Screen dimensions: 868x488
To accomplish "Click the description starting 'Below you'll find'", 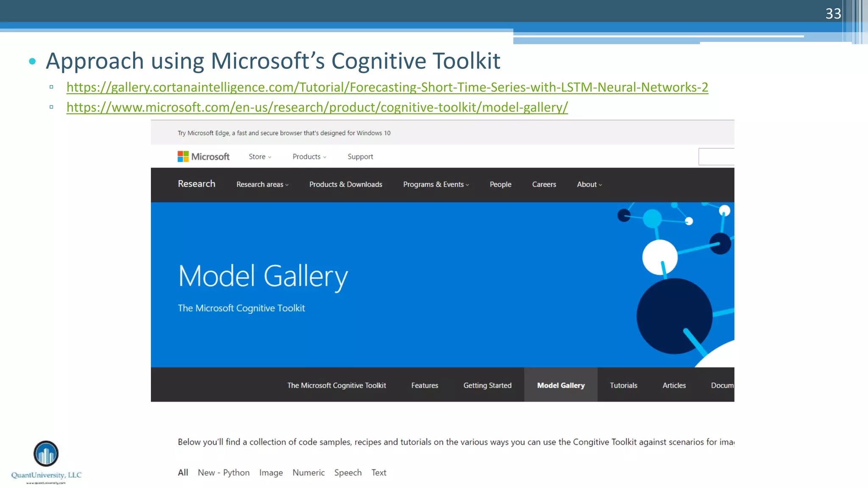I will pyautogui.click(x=456, y=442).
